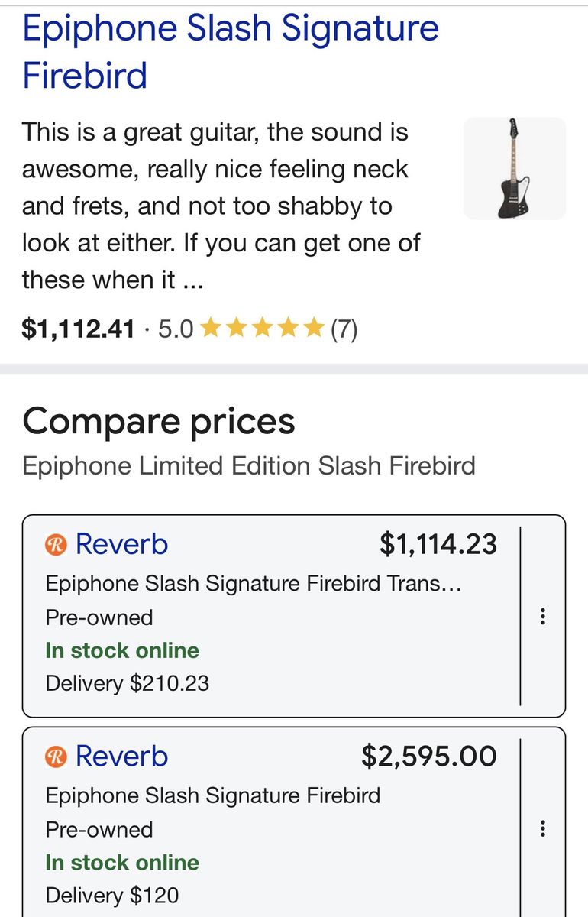Select the $2,595.00 price in second listing
Viewport: 588px width, 917px height.
click(429, 756)
